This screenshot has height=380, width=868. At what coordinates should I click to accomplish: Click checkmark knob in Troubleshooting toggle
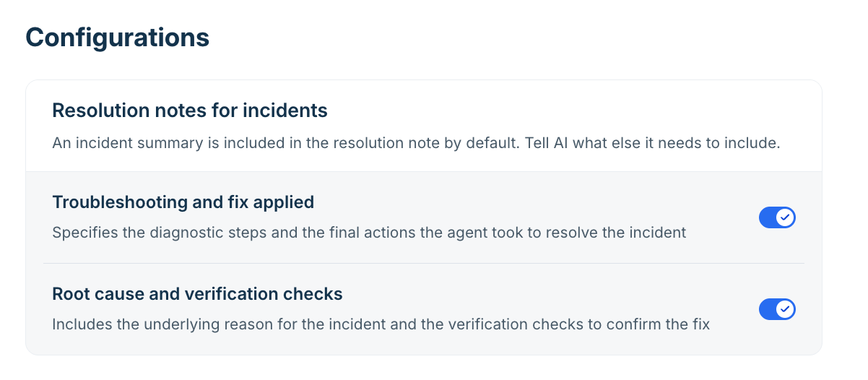pos(786,217)
